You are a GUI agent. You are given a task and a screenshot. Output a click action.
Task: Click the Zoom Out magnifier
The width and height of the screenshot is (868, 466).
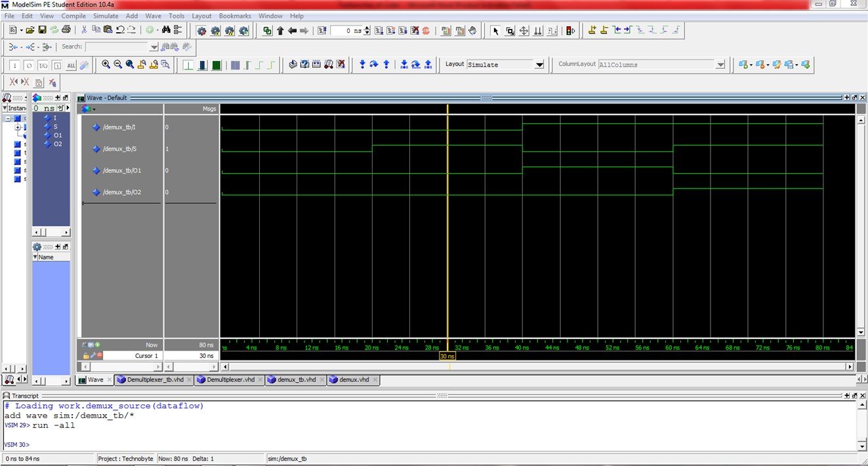(118, 64)
